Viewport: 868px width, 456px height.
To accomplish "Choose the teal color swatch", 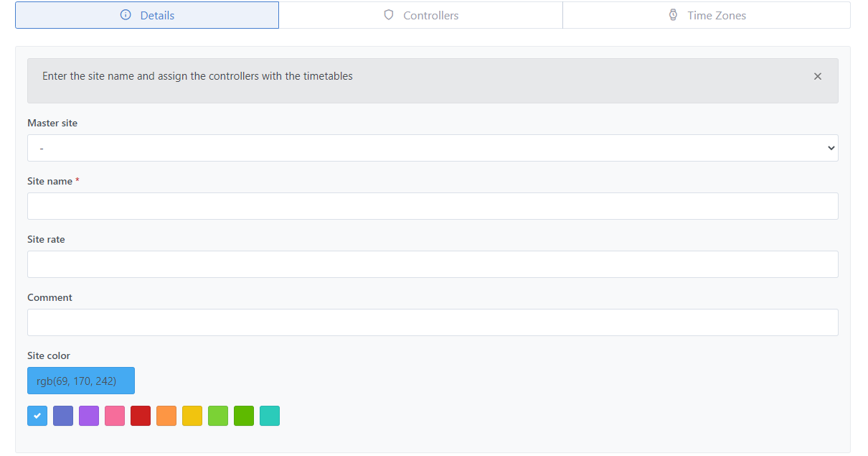I will click(x=270, y=416).
